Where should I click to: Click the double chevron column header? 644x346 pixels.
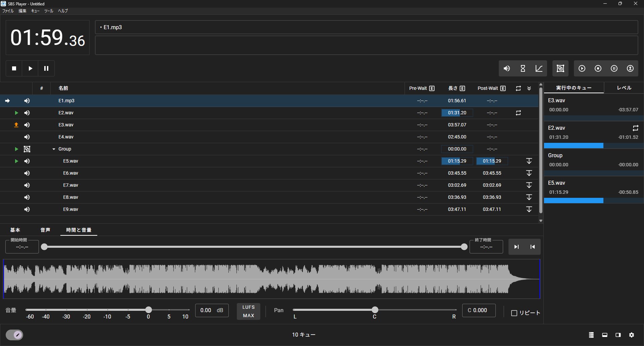[x=529, y=89]
